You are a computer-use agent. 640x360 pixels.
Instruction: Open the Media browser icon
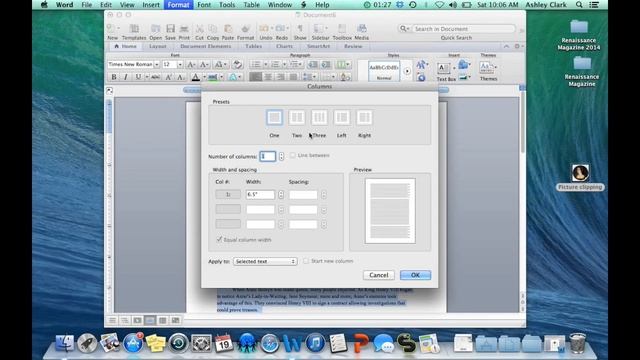362,28
